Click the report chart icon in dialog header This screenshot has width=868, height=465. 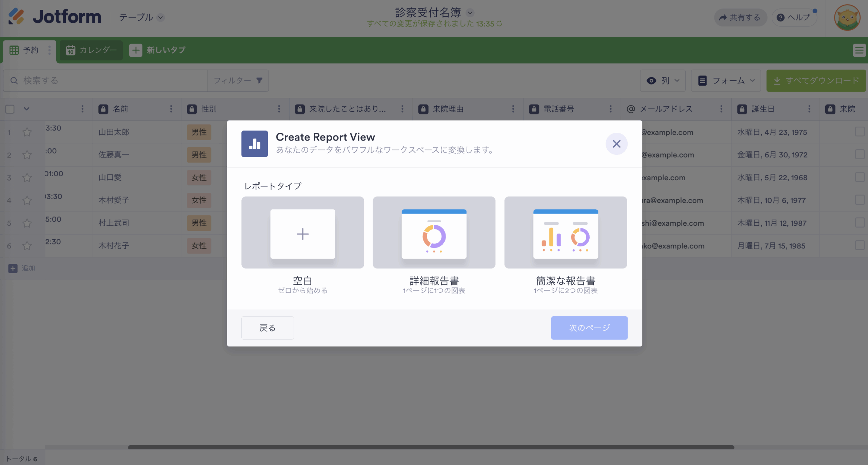click(x=255, y=144)
